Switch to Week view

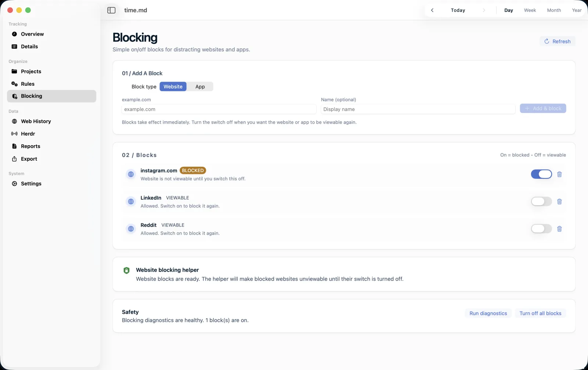pyautogui.click(x=530, y=10)
